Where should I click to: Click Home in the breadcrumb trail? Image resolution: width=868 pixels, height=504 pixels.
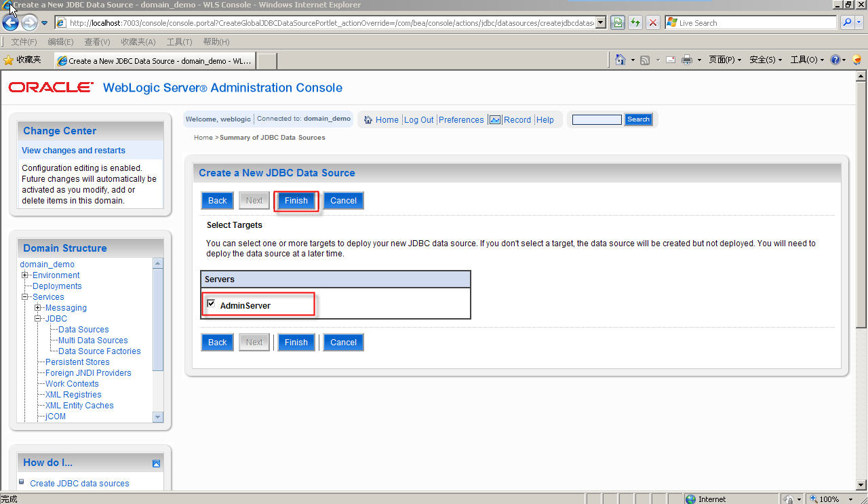click(203, 138)
